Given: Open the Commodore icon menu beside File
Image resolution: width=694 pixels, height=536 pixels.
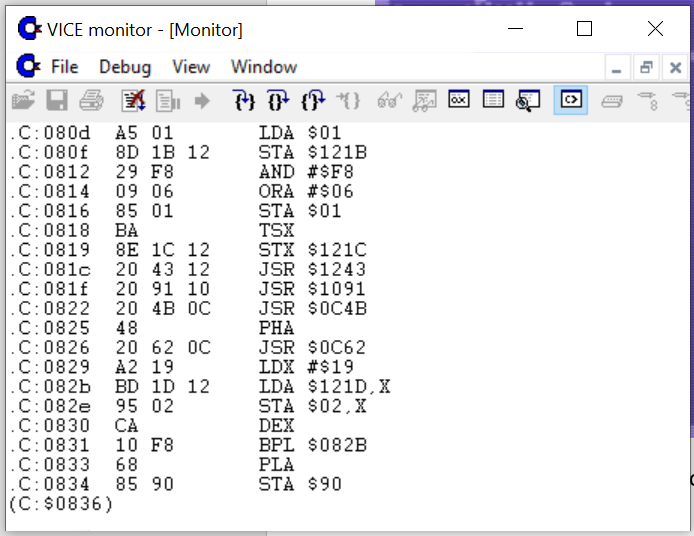Looking at the screenshot, I should tap(27, 67).
